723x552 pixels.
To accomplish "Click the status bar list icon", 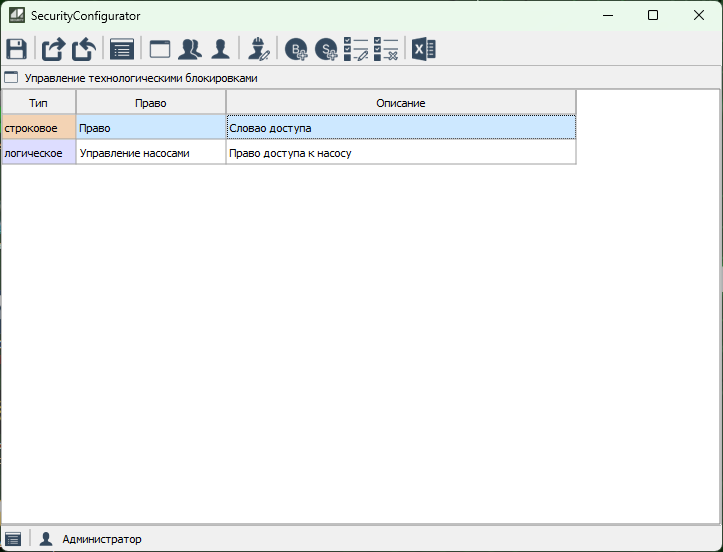I will (x=13, y=539).
